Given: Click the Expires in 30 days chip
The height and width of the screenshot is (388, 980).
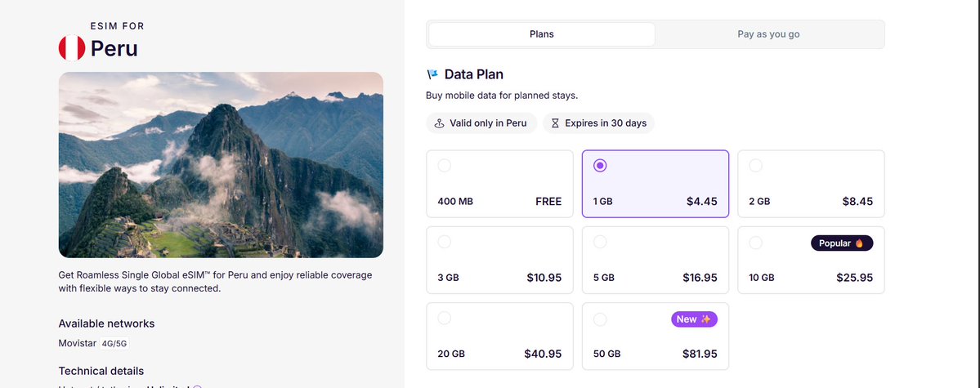Looking at the screenshot, I should point(599,123).
